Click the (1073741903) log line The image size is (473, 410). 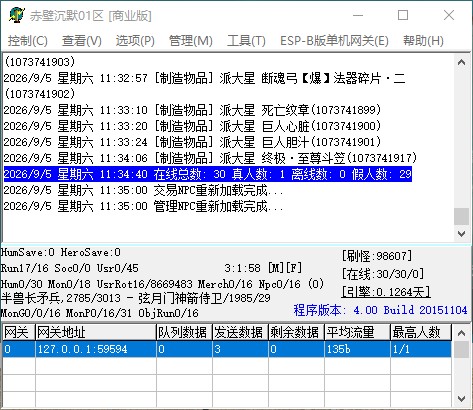[40, 62]
